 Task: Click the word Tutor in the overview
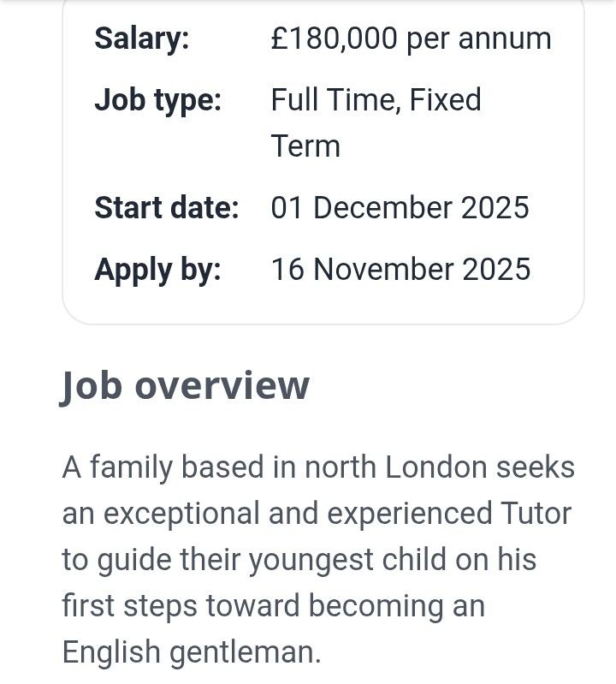[534, 514]
